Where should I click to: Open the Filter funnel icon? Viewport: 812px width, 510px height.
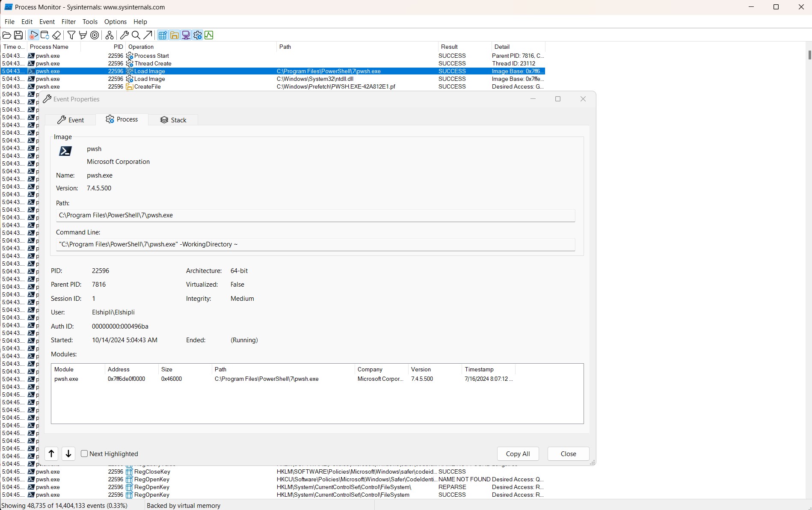[x=71, y=35]
